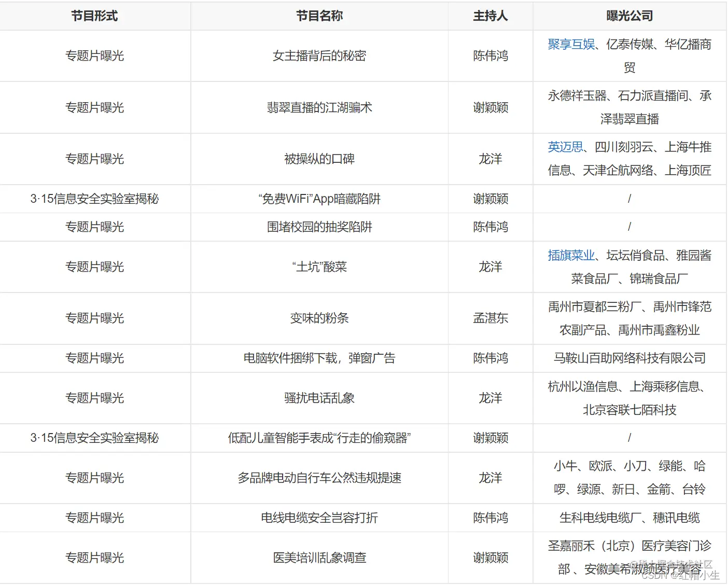Click host 龙洋 in the 被操纵的口碑 row
This screenshot has width=728, height=585.
[491, 159]
